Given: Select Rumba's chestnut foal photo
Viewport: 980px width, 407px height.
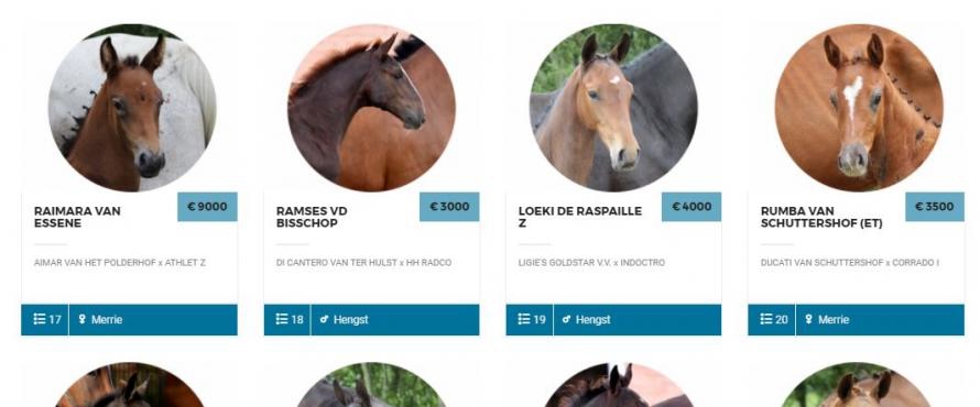Looking at the screenshot, I should pos(859,108).
